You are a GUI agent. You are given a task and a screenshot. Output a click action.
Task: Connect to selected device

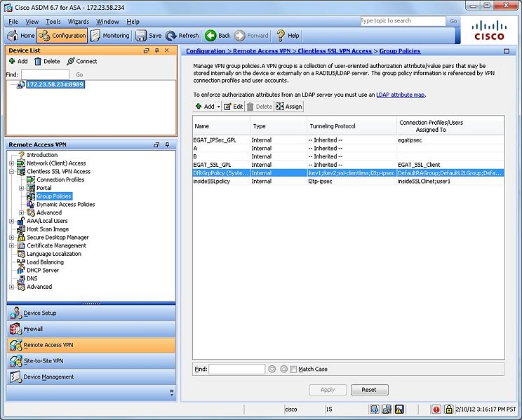click(x=82, y=61)
